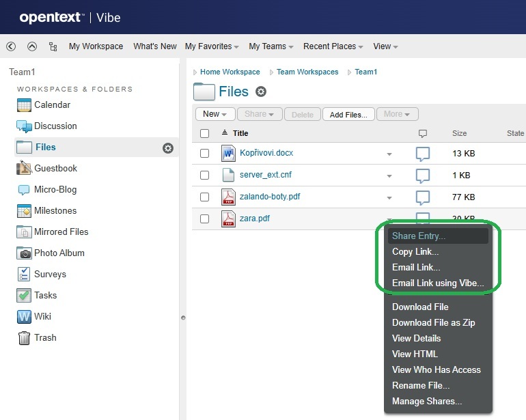Open gear menu on sidebar Files row
Screen dimensions: 526x420
[x=168, y=148]
